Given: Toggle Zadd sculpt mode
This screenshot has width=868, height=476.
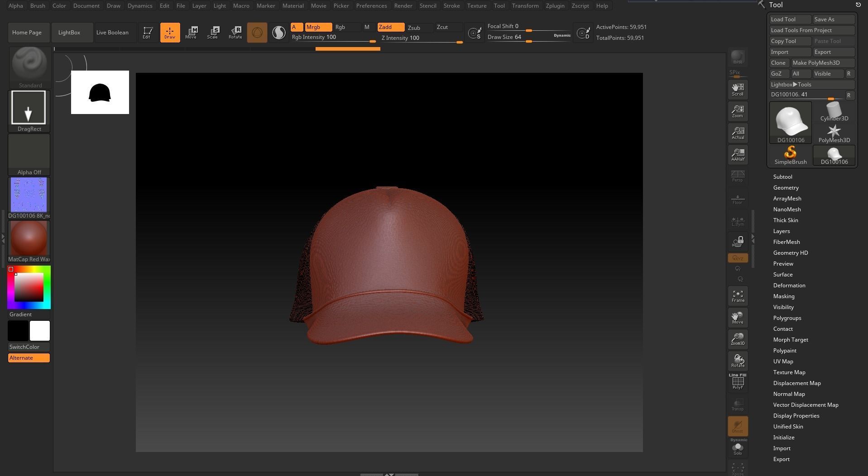Looking at the screenshot, I should click(x=391, y=27).
